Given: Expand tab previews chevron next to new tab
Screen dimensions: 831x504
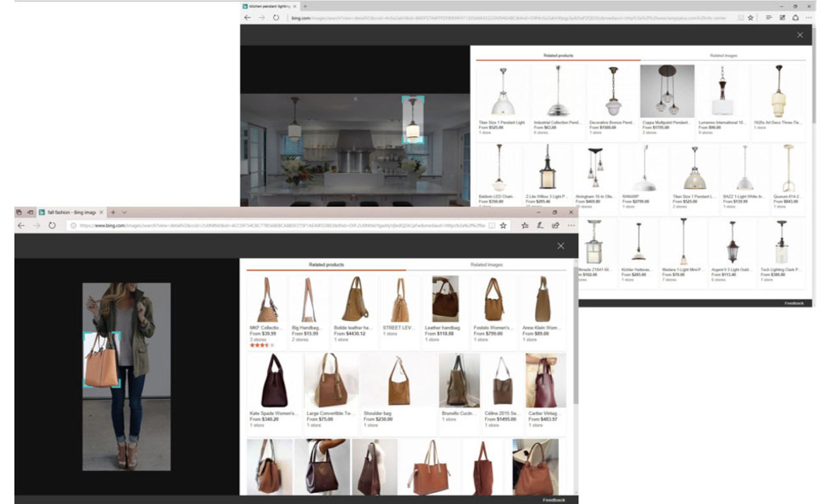Looking at the screenshot, I should pyautogui.click(x=125, y=212).
